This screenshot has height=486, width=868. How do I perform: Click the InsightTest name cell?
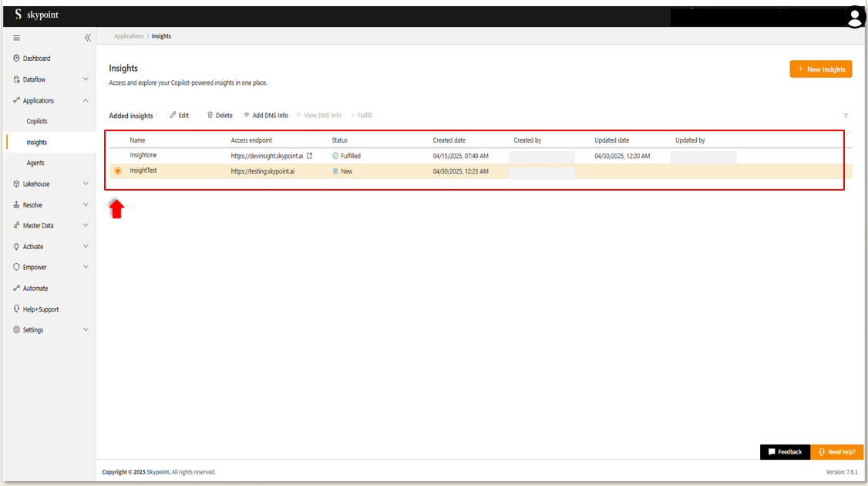coord(143,170)
